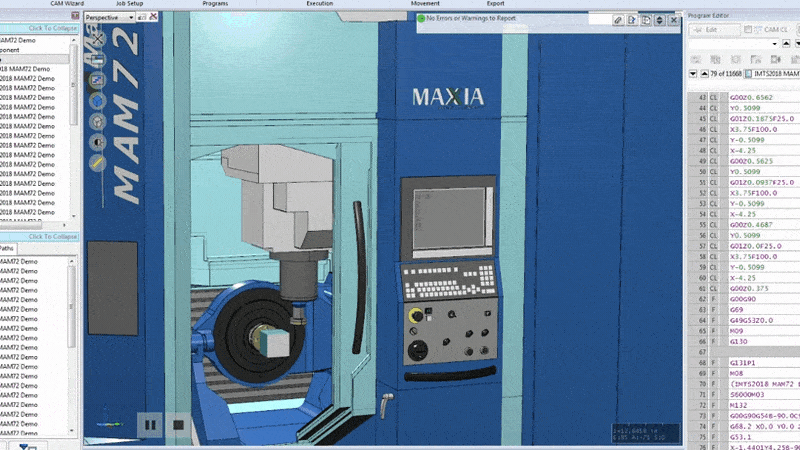Open the Programs menu
Image resolution: width=800 pixels, height=450 pixels.
(x=215, y=4)
